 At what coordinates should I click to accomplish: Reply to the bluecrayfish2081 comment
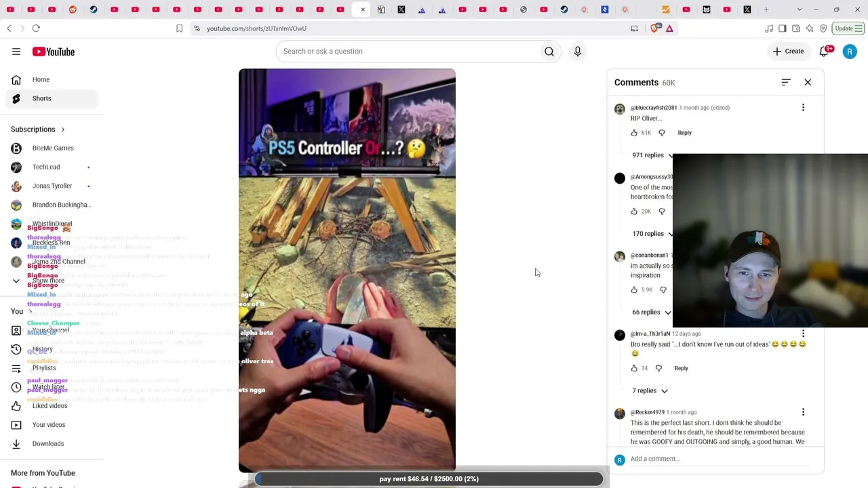(x=684, y=133)
